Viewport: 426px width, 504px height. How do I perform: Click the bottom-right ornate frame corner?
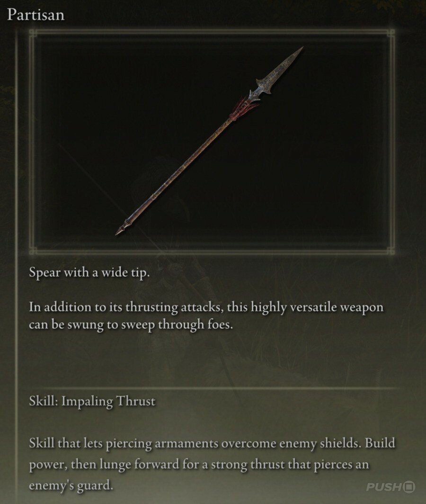click(390, 251)
